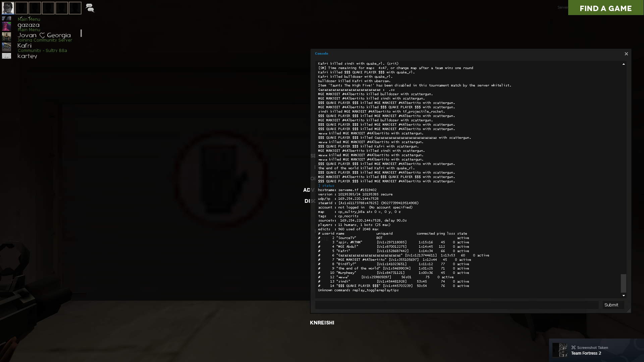Click the console resize grip corner
This screenshot has width=644, height=362.
(x=629, y=311)
